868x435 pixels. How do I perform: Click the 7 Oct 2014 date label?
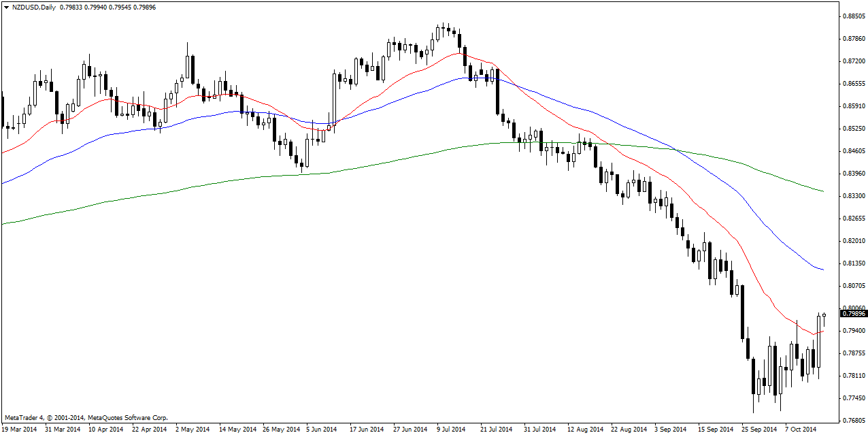point(799,430)
